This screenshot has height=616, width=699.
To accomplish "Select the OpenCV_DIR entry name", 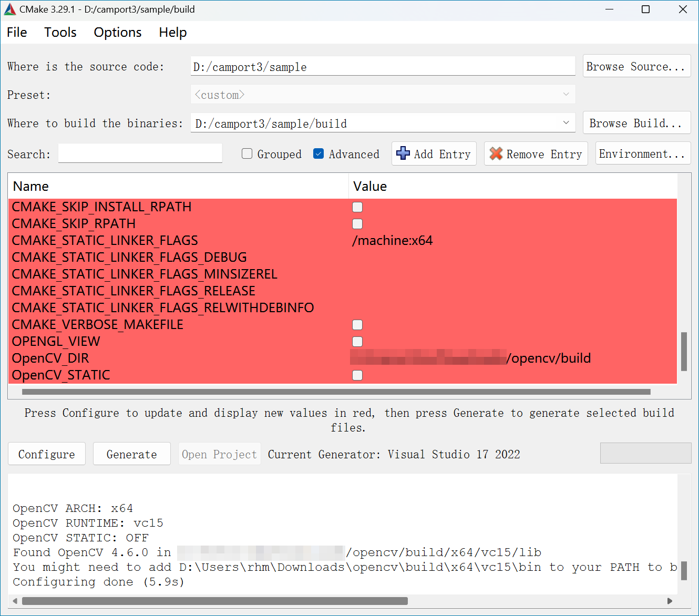I will click(x=50, y=358).
